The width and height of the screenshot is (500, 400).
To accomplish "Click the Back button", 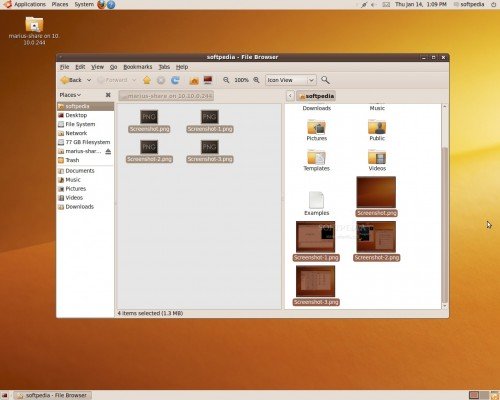I will click(x=71, y=80).
